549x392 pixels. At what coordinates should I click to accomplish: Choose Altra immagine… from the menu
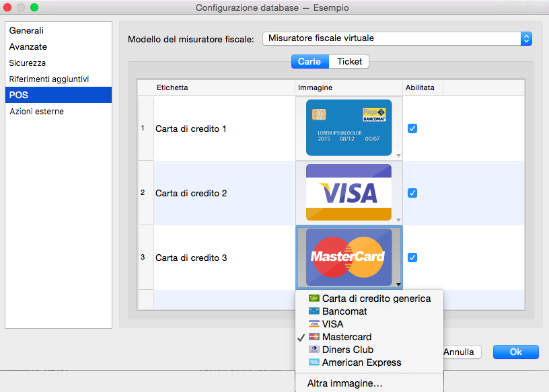344,383
